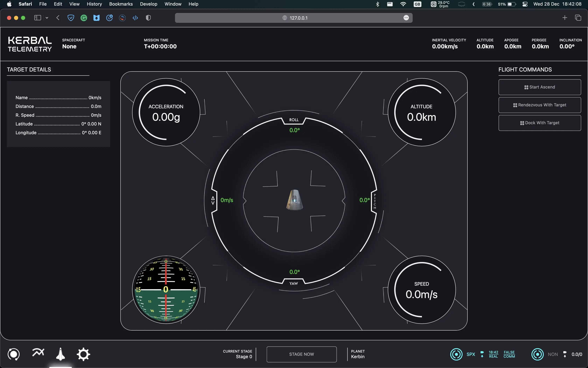Image resolution: width=588 pixels, height=368 pixels.
Task: Click the half-shaded privacy shield icon
Action: 148,18
